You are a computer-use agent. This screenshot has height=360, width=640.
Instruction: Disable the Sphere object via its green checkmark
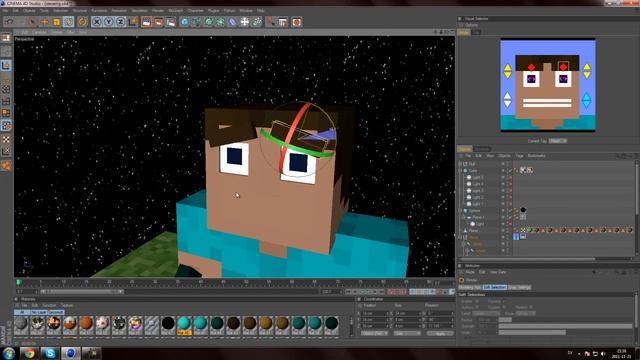click(510, 211)
